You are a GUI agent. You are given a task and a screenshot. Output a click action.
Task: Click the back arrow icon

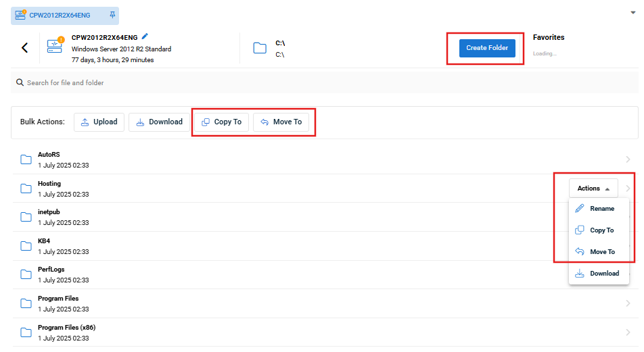tap(24, 48)
